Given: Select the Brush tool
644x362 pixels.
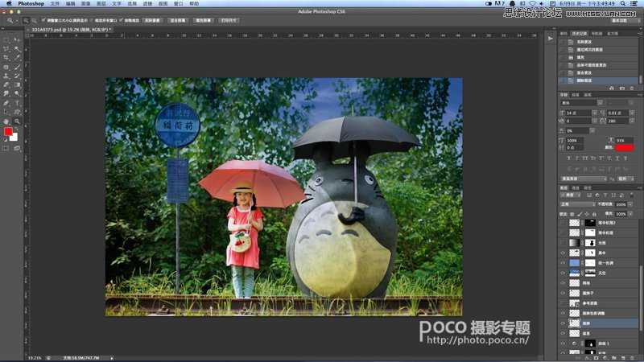Looking at the screenshot, I should pyautogui.click(x=17, y=67).
